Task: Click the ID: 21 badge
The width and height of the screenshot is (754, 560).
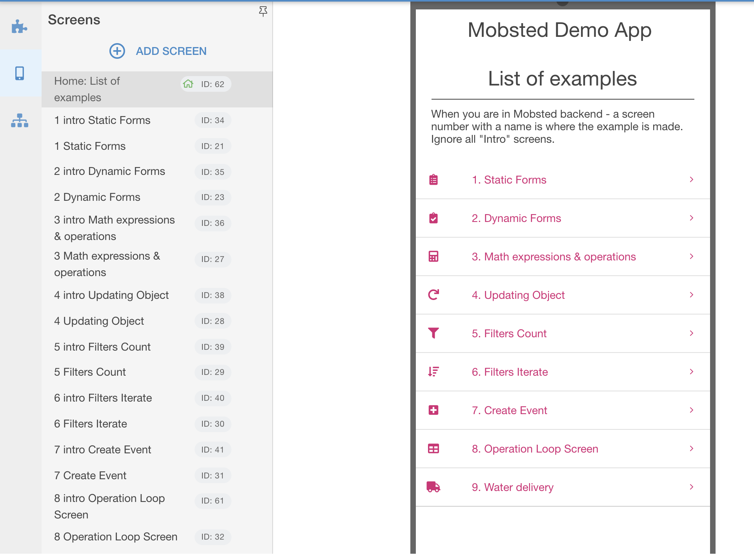Action: click(x=213, y=146)
